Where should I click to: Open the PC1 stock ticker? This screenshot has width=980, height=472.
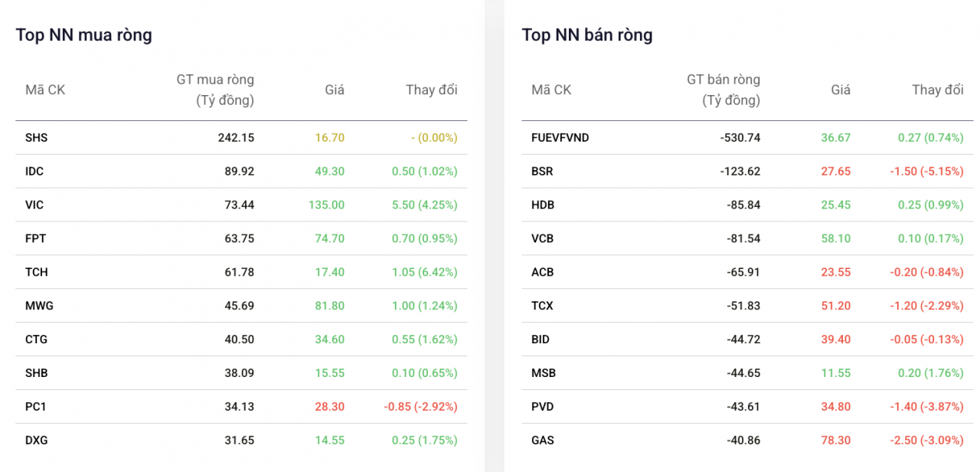pos(35,407)
